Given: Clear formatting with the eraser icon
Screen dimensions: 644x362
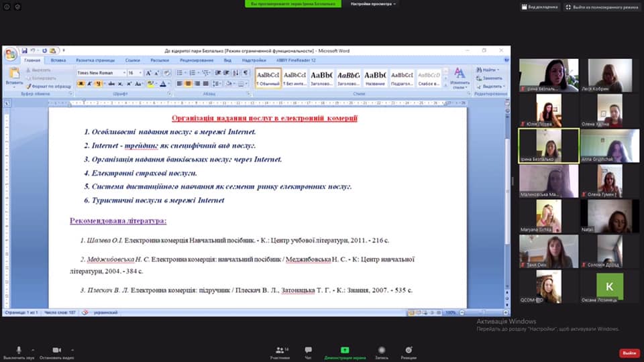Looking at the screenshot, I should pos(167,72).
